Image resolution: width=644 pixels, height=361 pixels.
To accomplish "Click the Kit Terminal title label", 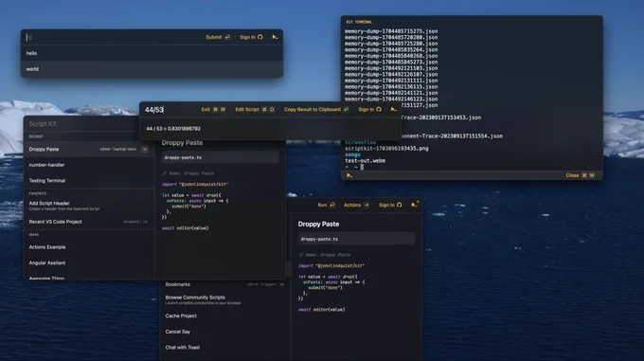I will pyautogui.click(x=359, y=22).
